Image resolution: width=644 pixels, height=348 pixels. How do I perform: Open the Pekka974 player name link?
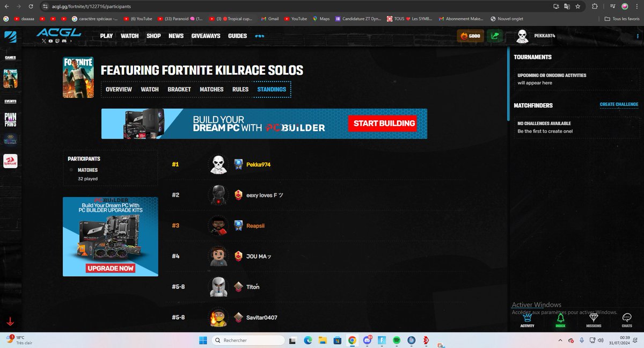(x=258, y=164)
